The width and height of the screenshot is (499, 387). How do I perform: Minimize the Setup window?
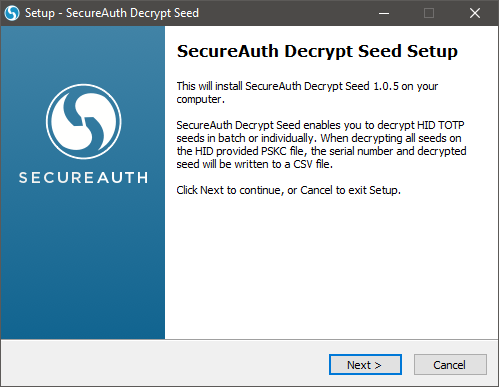pos(384,13)
